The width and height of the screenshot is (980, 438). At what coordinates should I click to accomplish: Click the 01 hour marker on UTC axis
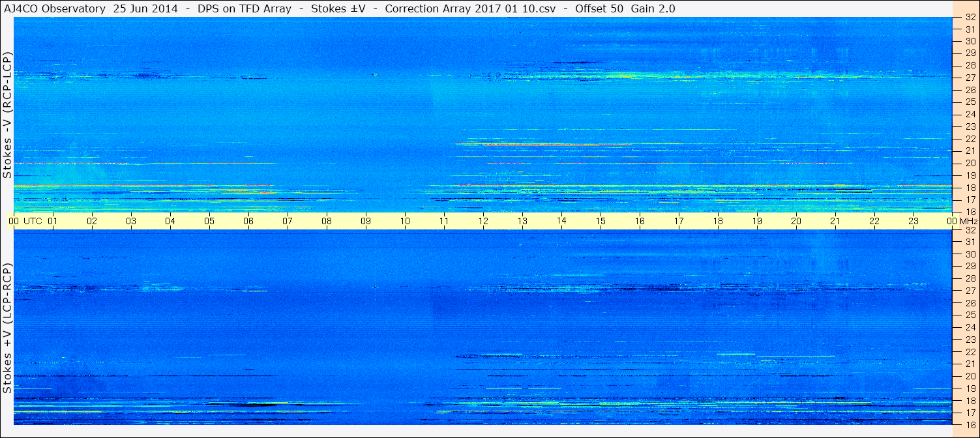pyautogui.click(x=53, y=221)
